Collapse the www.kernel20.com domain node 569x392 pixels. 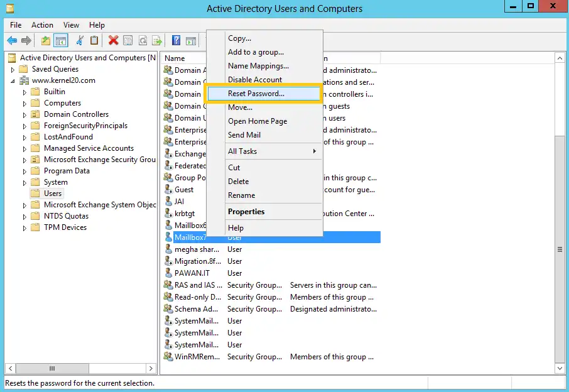pos(13,81)
